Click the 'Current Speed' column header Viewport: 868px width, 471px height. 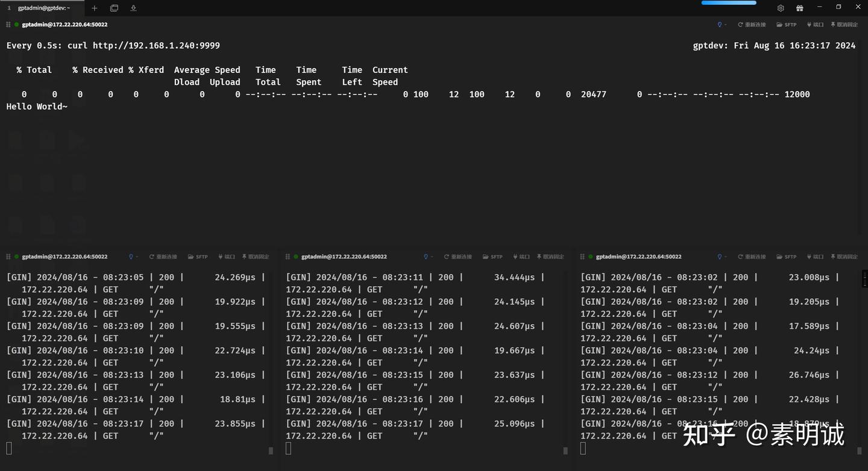point(390,76)
